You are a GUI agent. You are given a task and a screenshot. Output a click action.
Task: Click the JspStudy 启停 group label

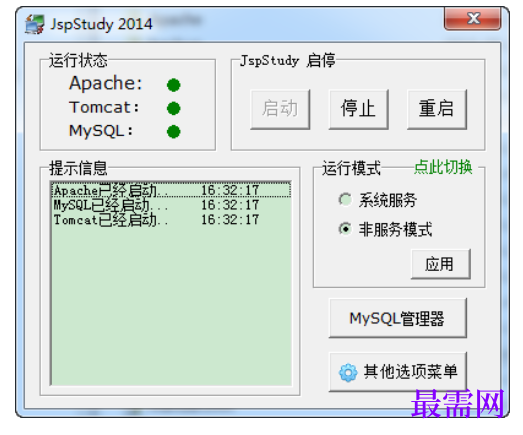tap(288, 61)
